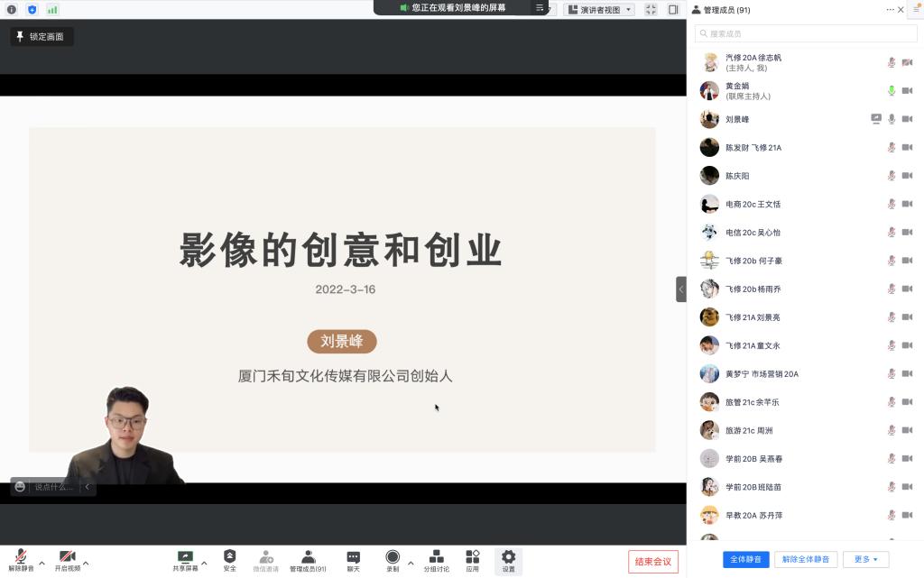This screenshot has height=578, width=924.
Task: Expand recording options arrow beside 录制
Action: pos(411,564)
